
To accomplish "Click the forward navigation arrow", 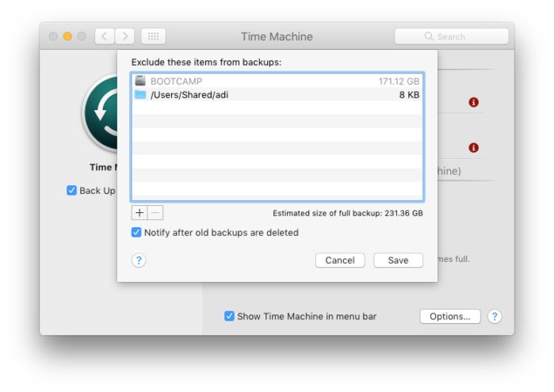I will [124, 36].
